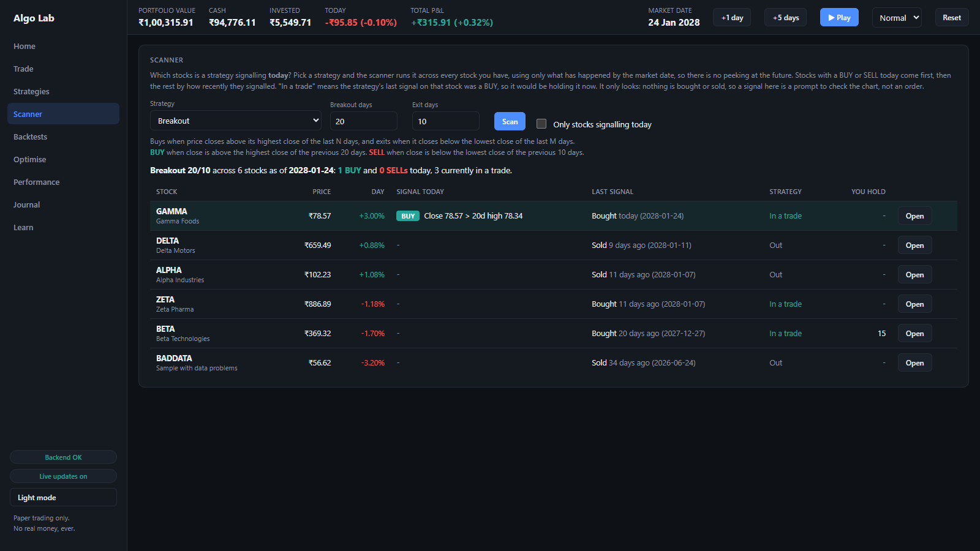The image size is (980, 551).
Task: Click the Reset button
Action: [952, 18]
